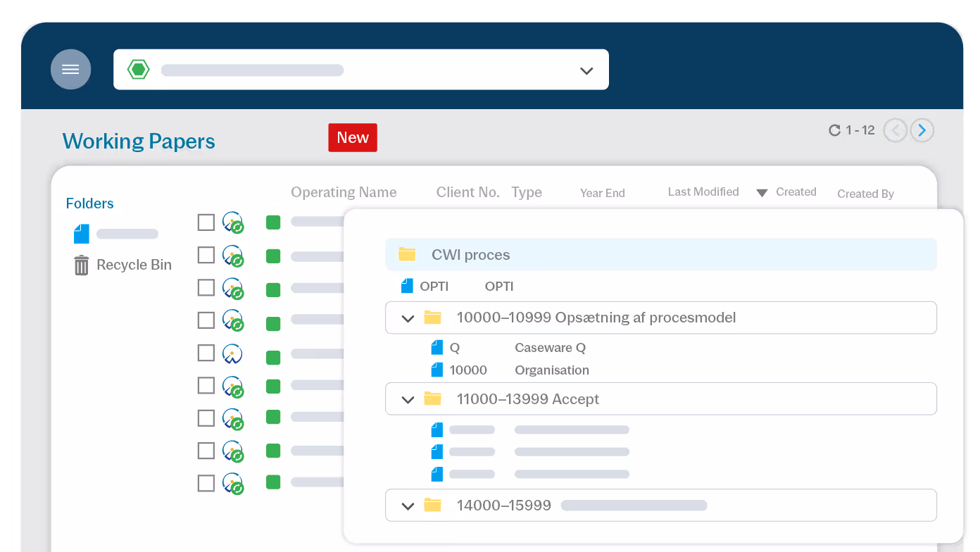This screenshot has width=980, height=552.
Task: Click the last row's green status square
Action: 273,482
